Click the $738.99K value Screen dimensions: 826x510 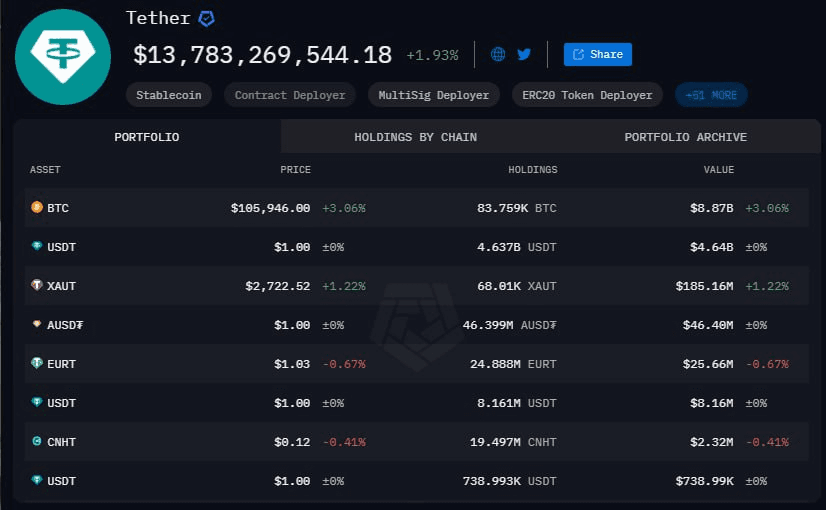click(x=704, y=481)
